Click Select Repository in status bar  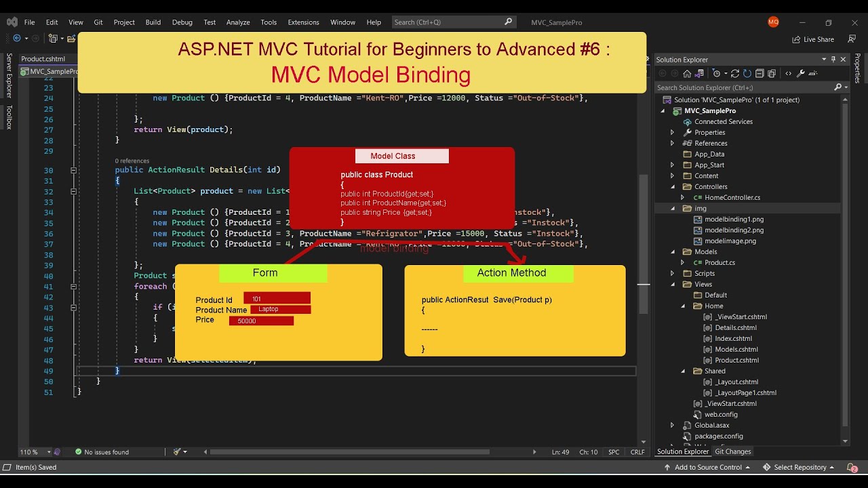800,467
